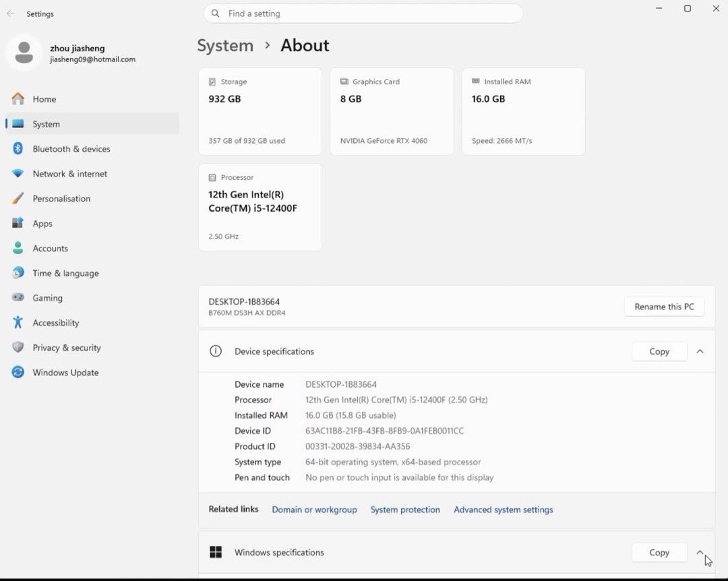Open Advanced system settings link
This screenshot has width=728, height=581.
[504, 510]
